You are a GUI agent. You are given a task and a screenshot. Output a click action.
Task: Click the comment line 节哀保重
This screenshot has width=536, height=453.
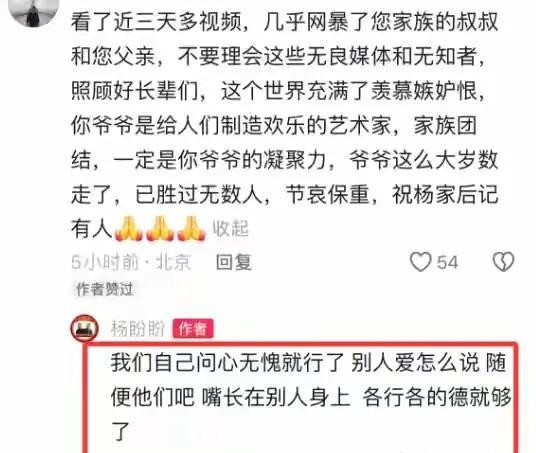point(328,194)
